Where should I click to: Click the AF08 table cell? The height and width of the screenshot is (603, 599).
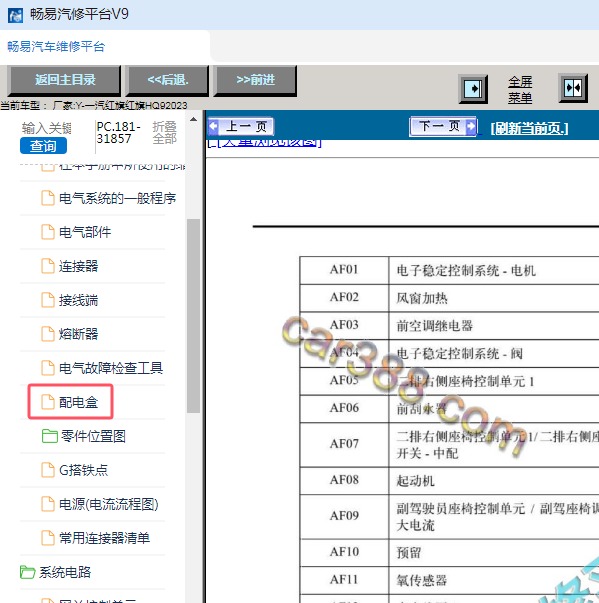click(344, 481)
